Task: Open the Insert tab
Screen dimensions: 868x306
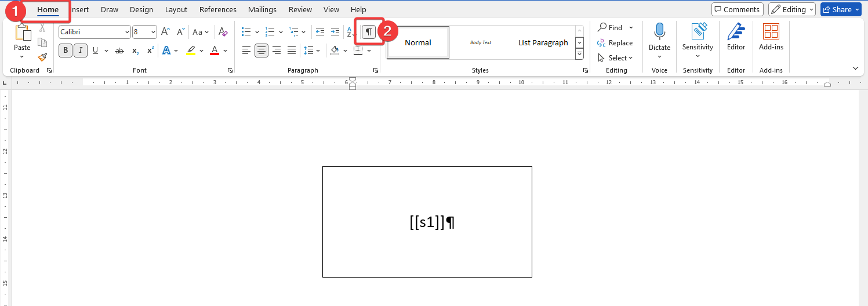Action: pos(79,9)
